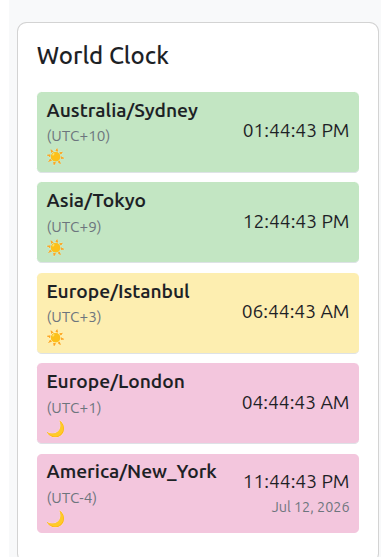Viewport: 381px width, 557px height.
Task: Click the (UTC+10) offset label
Action: click(78, 136)
